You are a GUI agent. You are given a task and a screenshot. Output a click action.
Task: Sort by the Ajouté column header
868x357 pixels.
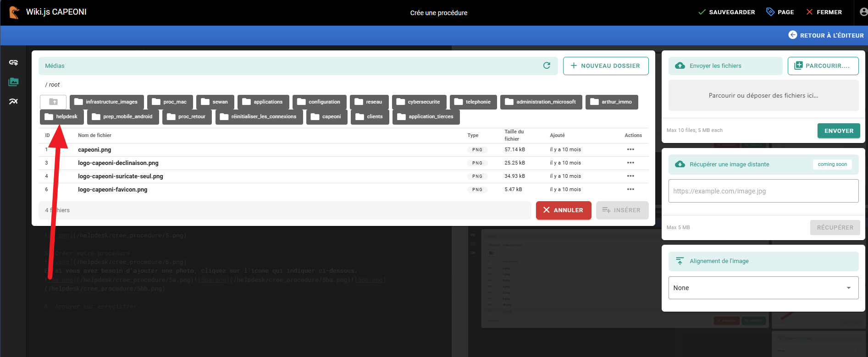557,135
